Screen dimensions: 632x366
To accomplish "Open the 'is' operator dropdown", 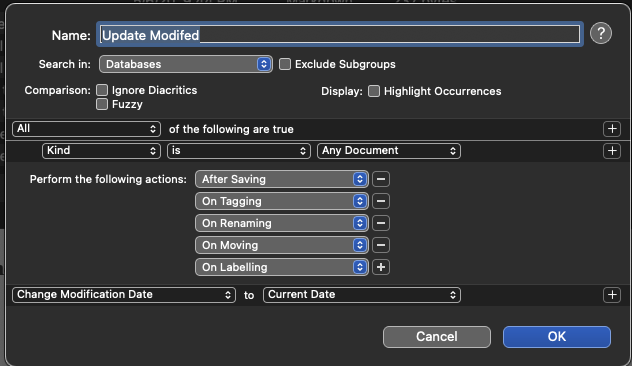I will coord(239,151).
